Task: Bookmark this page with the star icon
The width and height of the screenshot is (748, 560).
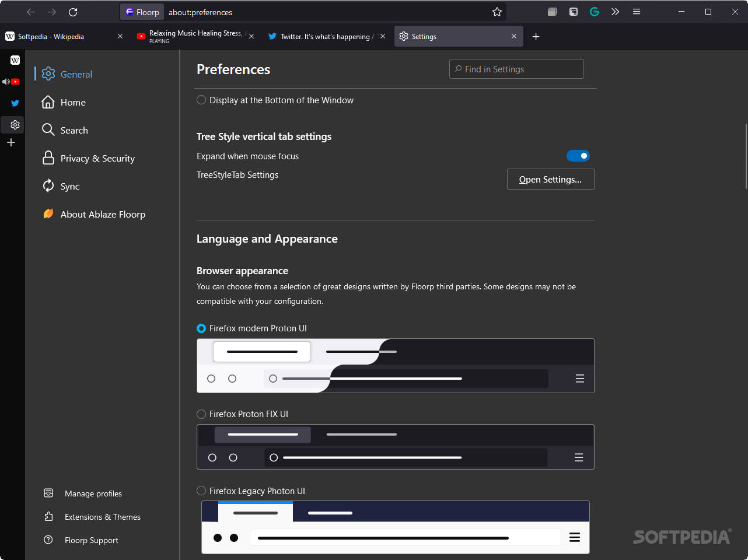Action: (x=497, y=12)
